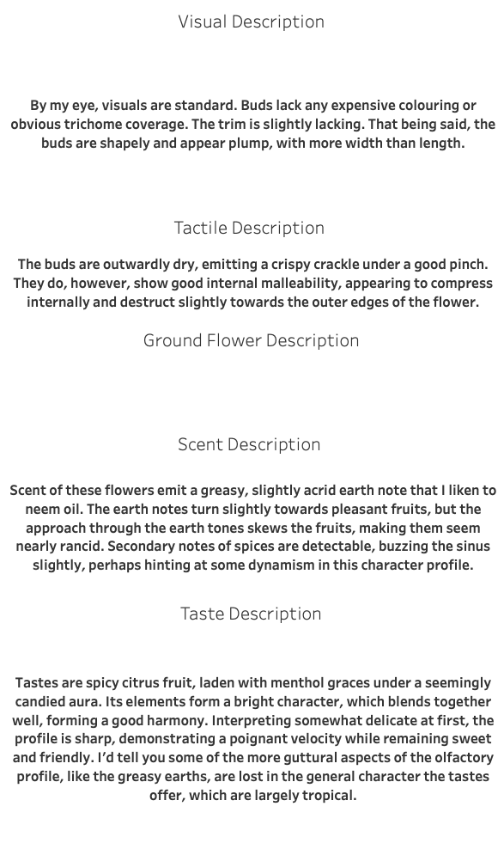Click the final line 'offer, which are largely tropical'
The width and height of the screenshot is (504, 843).
coord(252,795)
